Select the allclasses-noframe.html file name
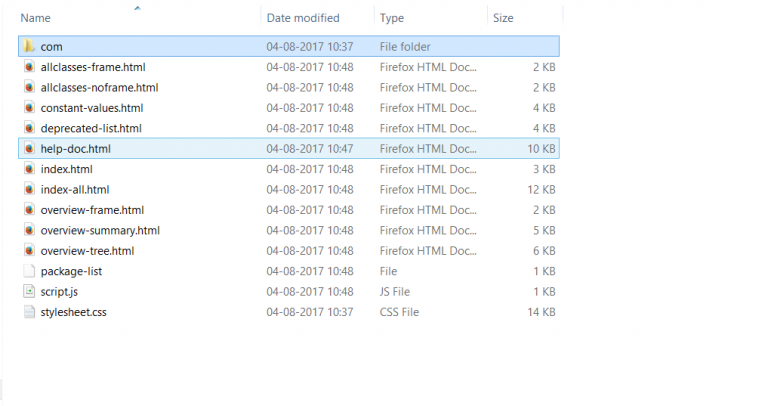 pos(99,88)
